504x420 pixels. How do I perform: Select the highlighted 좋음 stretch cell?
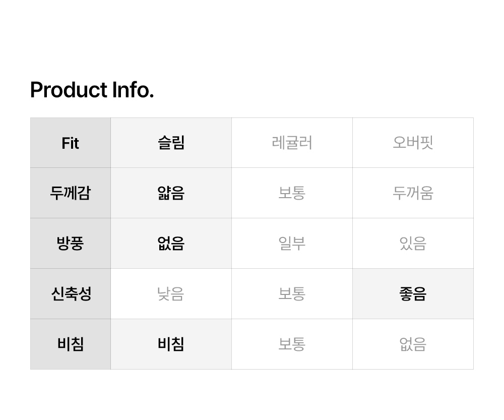point(413,294)
